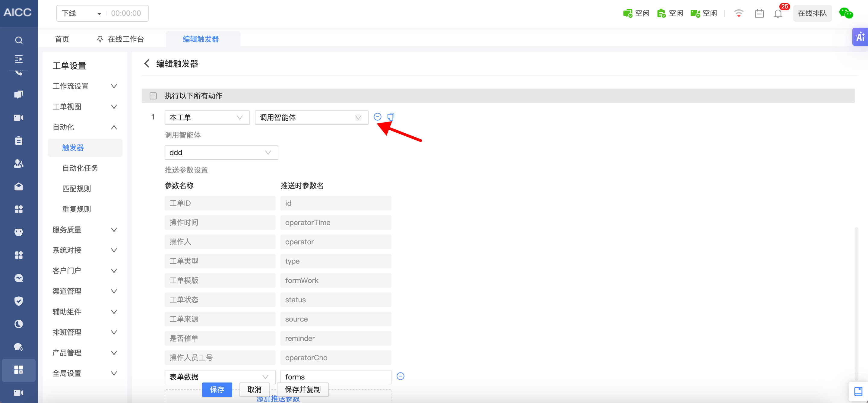Click the copy action icon beside 调用智能体

coord(391,117)
